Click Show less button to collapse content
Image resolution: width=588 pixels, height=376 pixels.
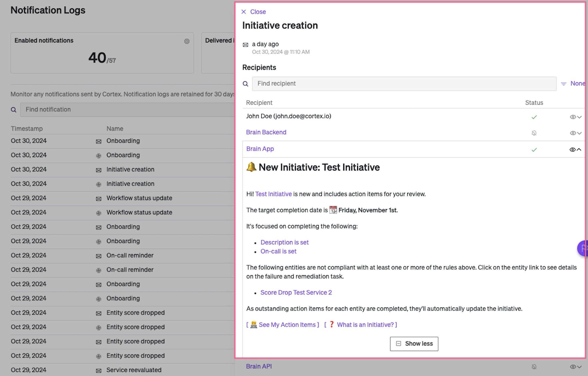pyautogui.click(x=413, y=344)
